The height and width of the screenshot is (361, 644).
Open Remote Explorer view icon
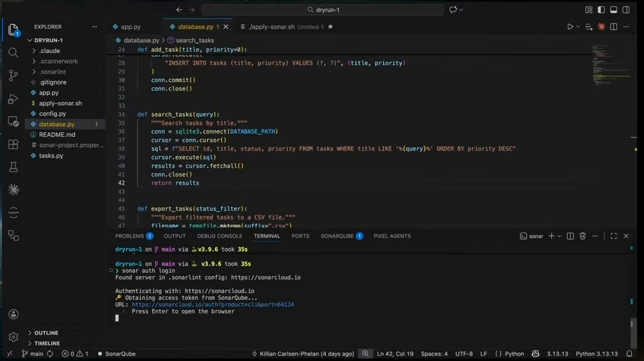click(x=13, y=121)
